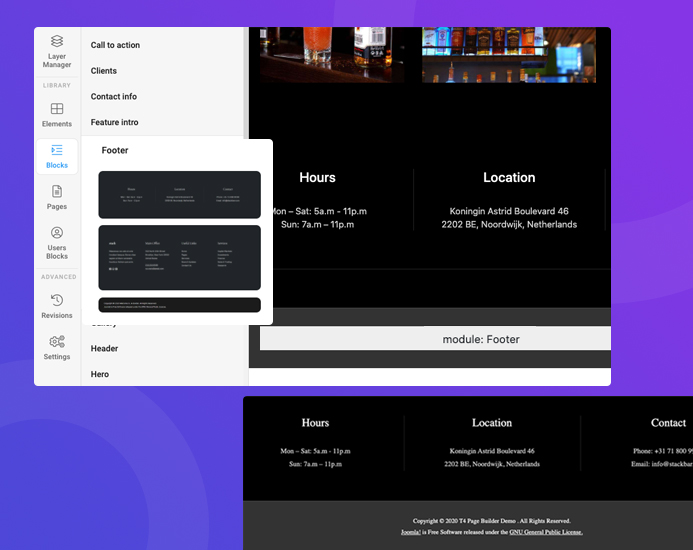Viewport: 693px width, 550px height.
Task: Click the Footer popup title
Action: (x=115, y=150)
